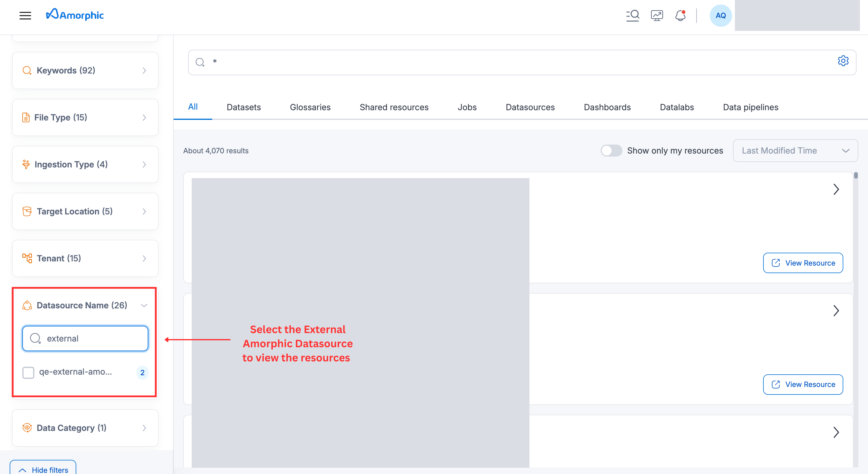Viewport: 868px width, 474px height.
Task: Check the qe-external-amo... datasource checkbox
Action: coord(28,372)
